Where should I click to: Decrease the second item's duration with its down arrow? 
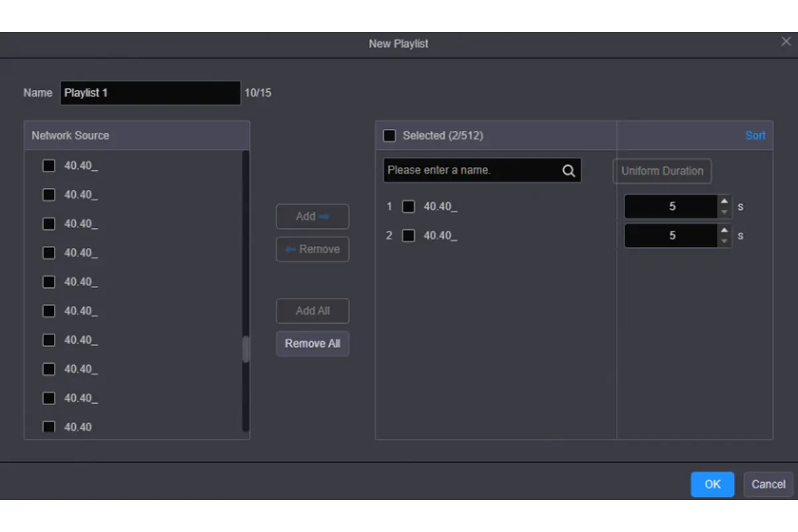coord(724,240)
